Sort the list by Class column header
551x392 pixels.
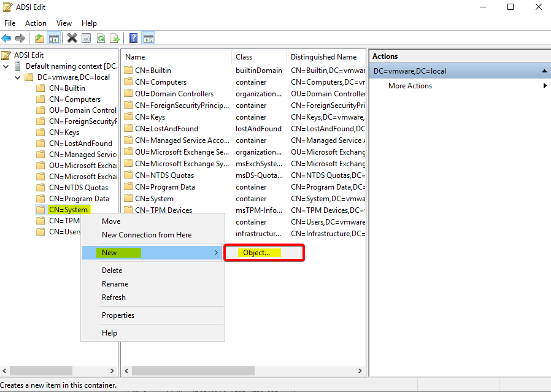(x=244, y=57)
